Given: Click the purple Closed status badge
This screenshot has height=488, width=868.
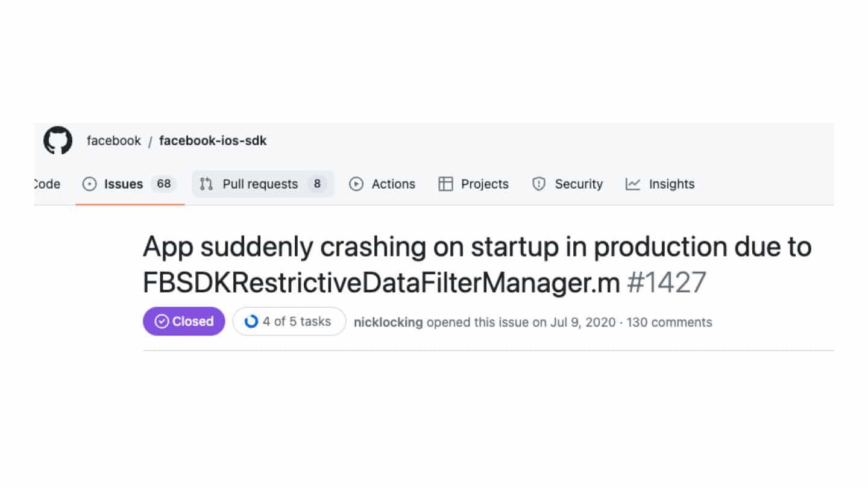Looking at the screenshot, I should tap(184, 322).
